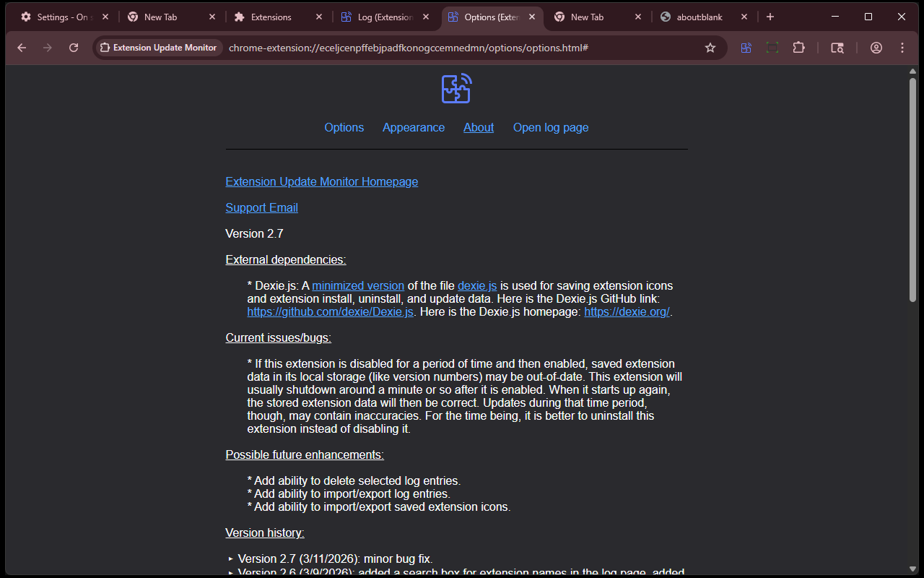The width and height of the screenshot is (924, 578).
Task: Close the Log (Extension) tab
Action: point(425,17)
